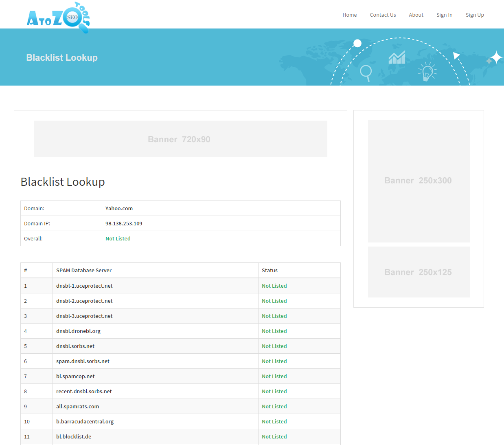Click the b.barracudacentral.org entry
Screen dimensions: 504x445
85,421
